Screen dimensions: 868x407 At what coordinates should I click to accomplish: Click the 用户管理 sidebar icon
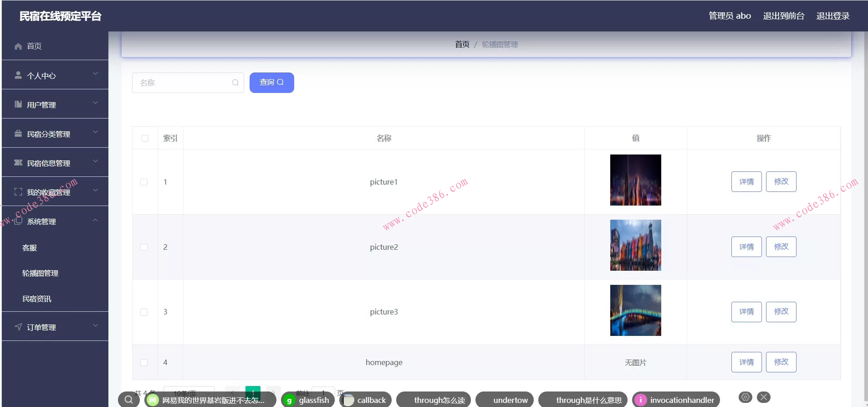click(18, 104)
